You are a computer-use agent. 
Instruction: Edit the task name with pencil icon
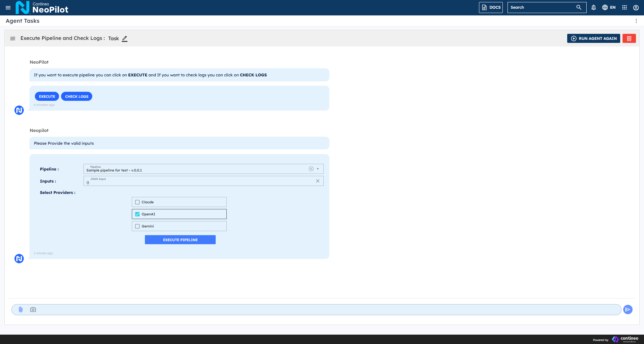[x=124, y=39]
